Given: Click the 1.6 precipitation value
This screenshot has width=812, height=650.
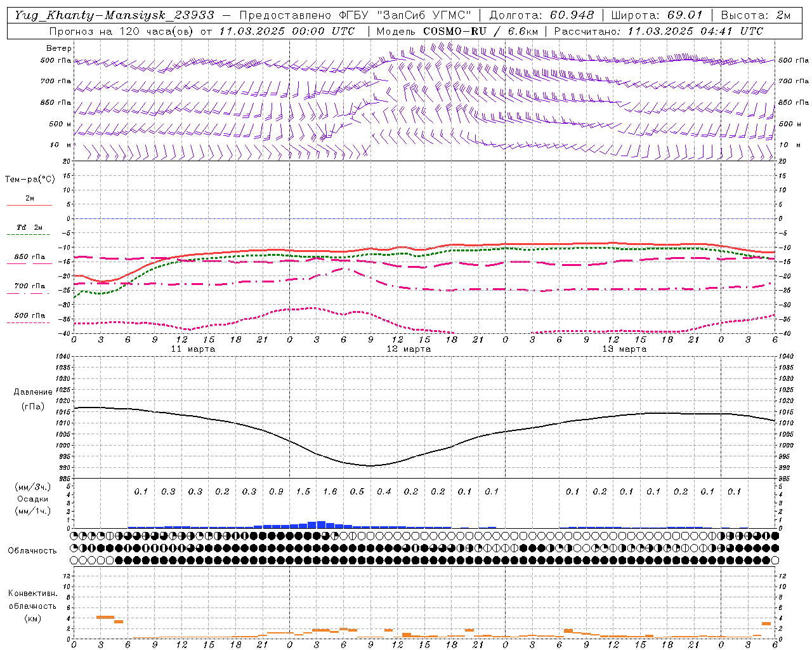Looking at the screenshot, I should 330,491.
